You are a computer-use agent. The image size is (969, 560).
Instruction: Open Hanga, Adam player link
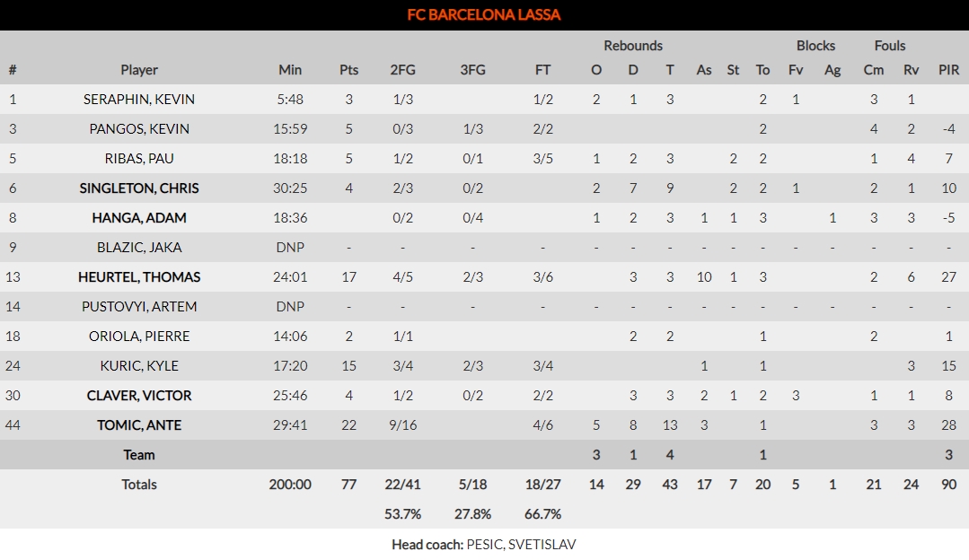click(139, 218)
